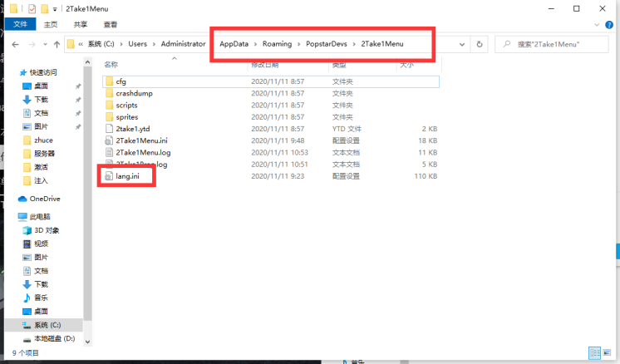Select the crashdump folder
Image resolution: width=620 pixels, height=364 pixels.
pos(270,93)
